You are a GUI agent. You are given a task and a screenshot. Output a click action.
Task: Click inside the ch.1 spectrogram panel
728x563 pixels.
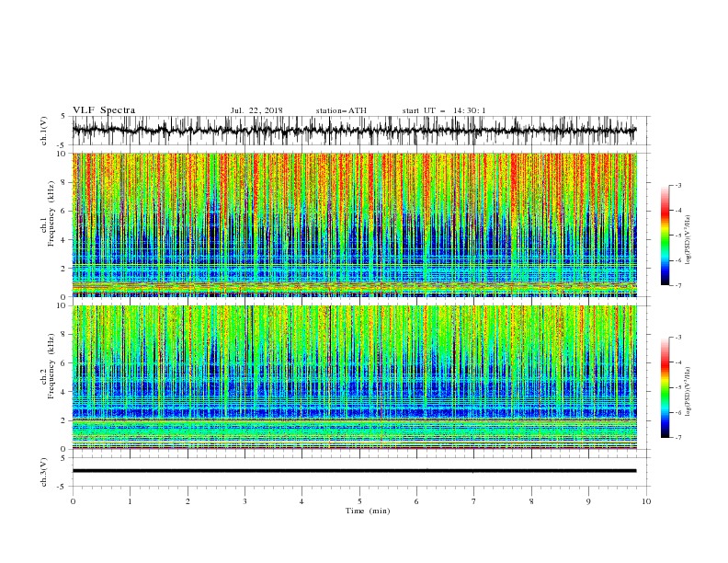(x=354, y=224)
